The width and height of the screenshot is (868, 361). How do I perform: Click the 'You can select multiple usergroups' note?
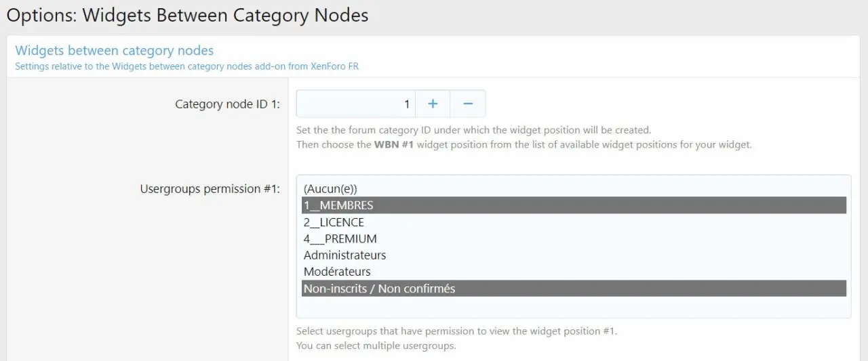tap(376, 346)
